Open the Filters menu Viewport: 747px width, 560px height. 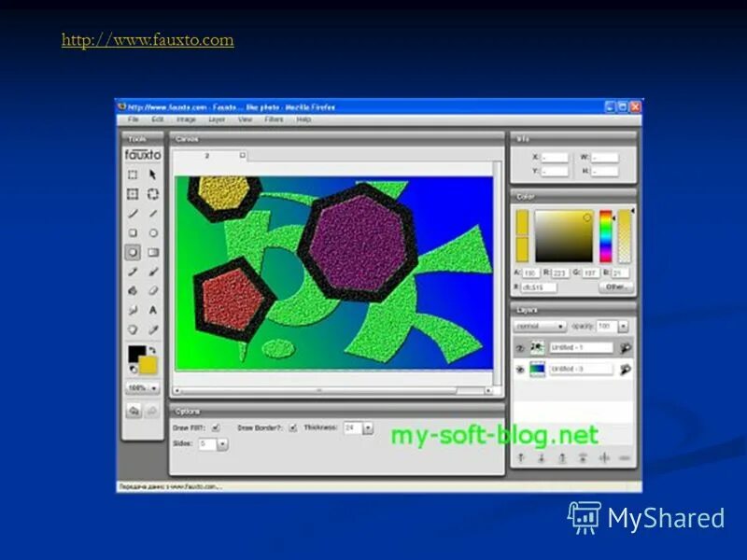coord(274,119)
